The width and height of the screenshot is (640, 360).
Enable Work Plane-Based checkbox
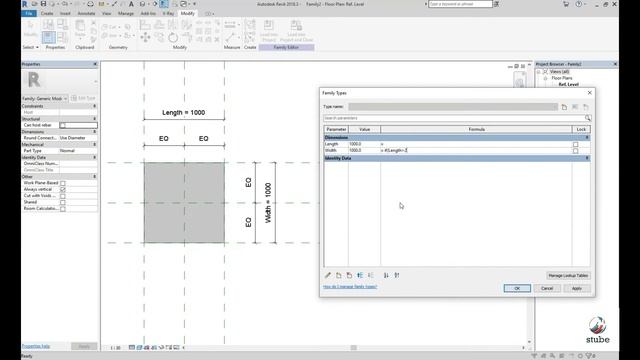coord(63,183)
